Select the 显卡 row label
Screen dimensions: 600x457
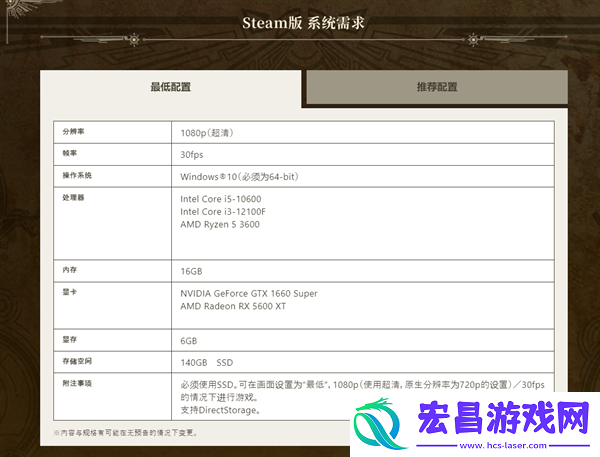[70, 292]
